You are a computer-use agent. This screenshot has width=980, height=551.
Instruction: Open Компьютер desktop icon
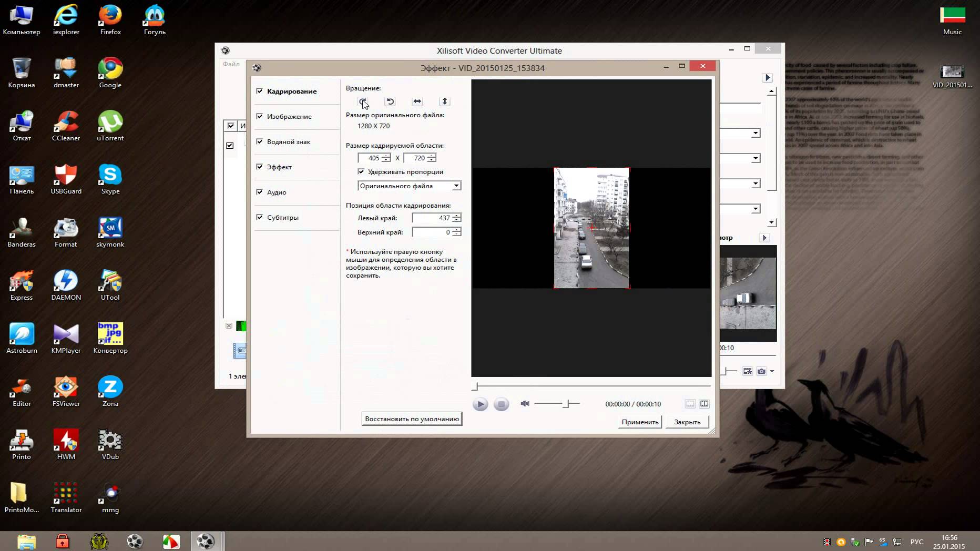[x=22, y=20]
